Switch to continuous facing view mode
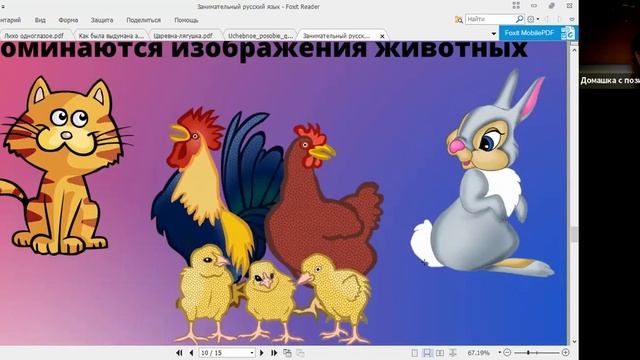Image resolution: width=640 pixels, height=360 pixels. [x=453, y=353]
